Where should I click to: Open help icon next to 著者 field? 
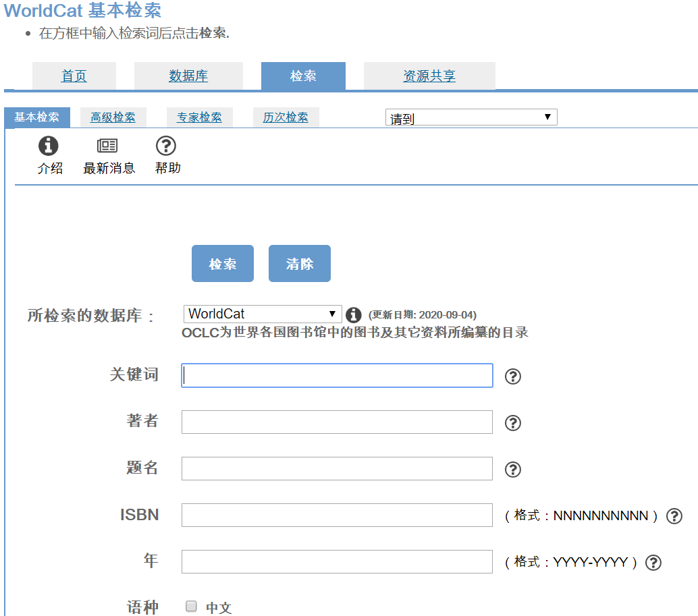[513, 423]
